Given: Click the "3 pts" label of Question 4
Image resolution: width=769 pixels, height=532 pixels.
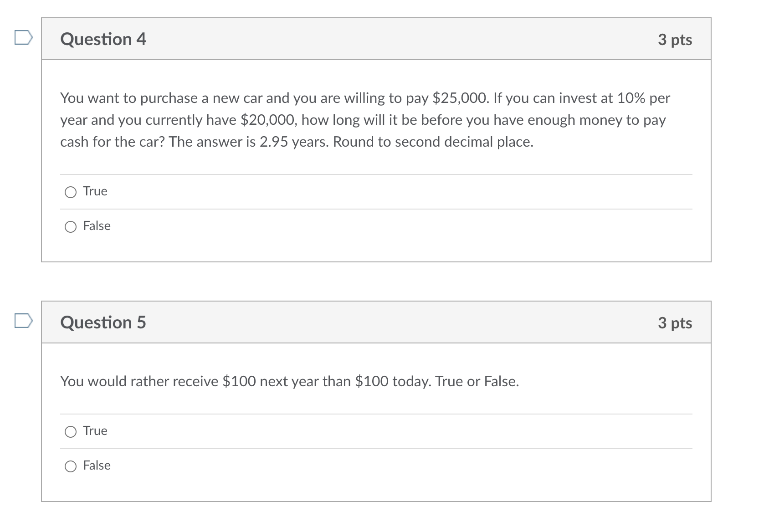Looking at the screenshot, I should coord(675,40).
